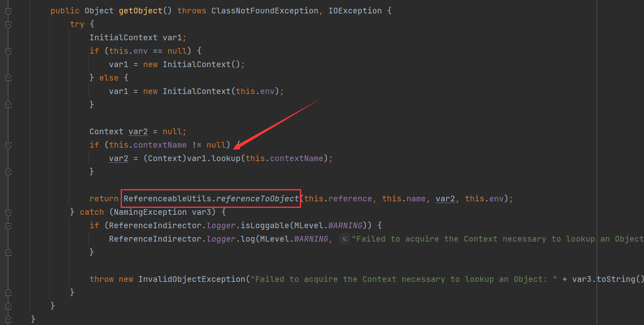Viewport: 644px width, 325px height.
Task: Click the 'this.name' argument
Action: point(404,199)
